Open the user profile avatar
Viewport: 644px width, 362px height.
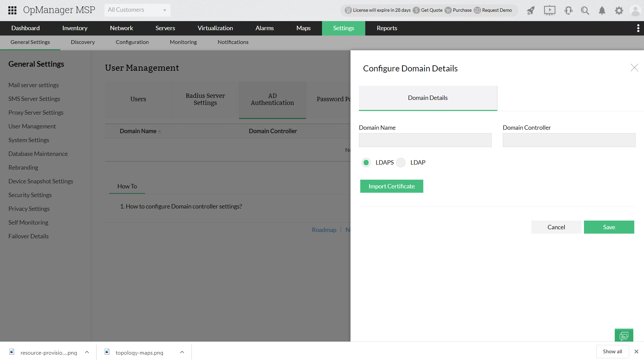(x=635, y=11)
